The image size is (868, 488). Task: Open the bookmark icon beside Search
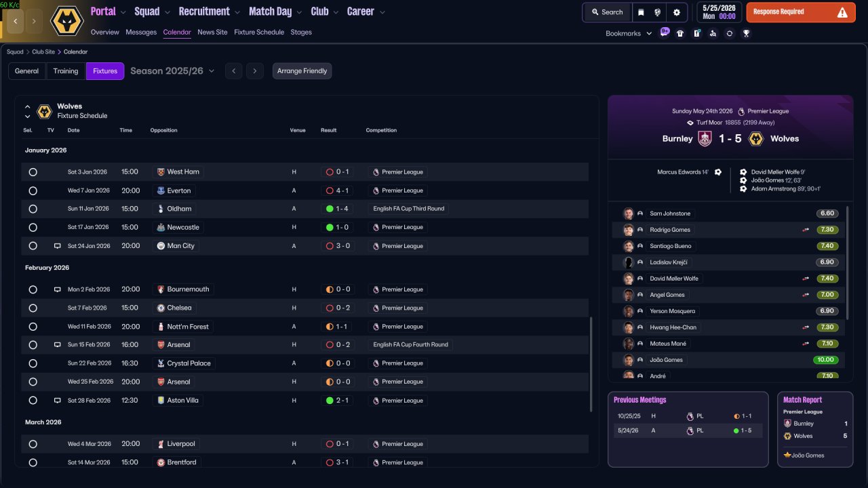click(x=641, y=12)
